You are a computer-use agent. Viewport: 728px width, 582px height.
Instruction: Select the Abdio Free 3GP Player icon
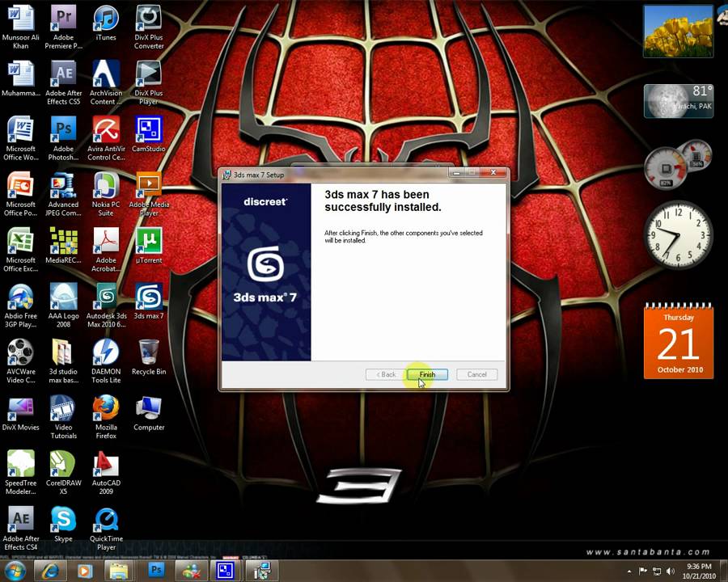(x=20, y=306)
